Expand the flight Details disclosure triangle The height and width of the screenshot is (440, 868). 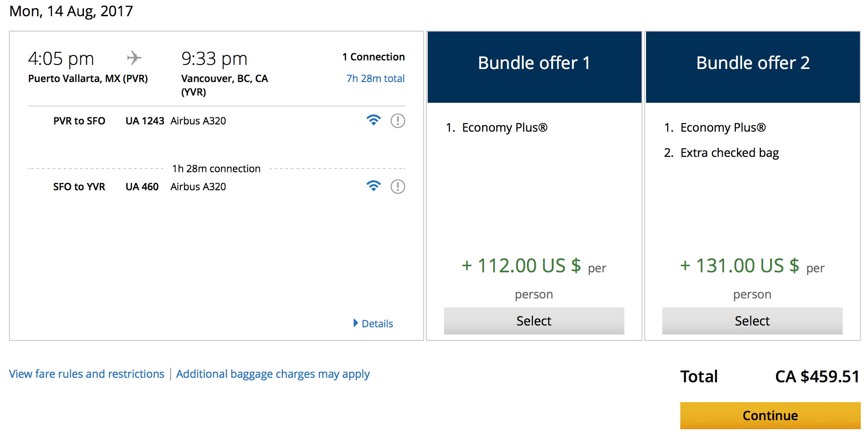coord(356,323)
